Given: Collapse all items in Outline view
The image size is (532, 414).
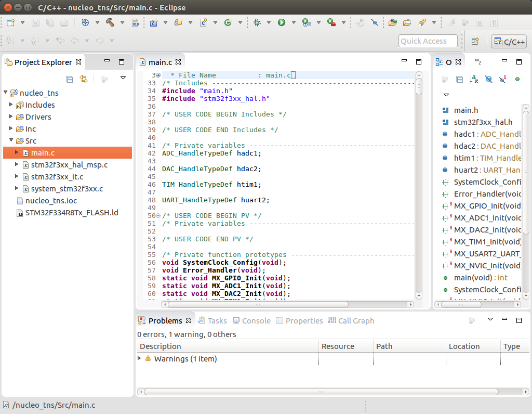Looking at the screenshot, I should coord(459,79).
